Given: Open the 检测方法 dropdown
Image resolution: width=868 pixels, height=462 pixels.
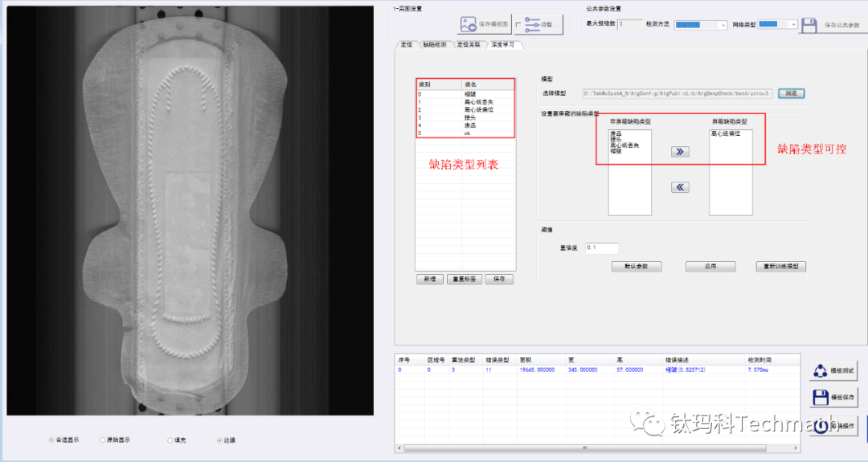Looking at the screenshot, I should pos(700,25).
